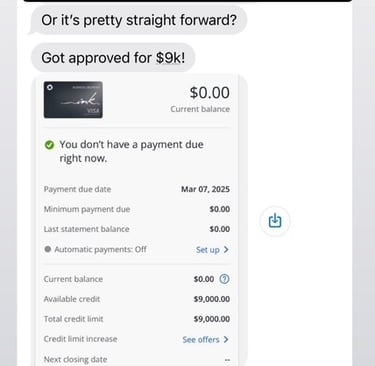Click the gray automatic payments status dot
The image size is (375, 366).
pyautogui.click(x=48, y=249)
